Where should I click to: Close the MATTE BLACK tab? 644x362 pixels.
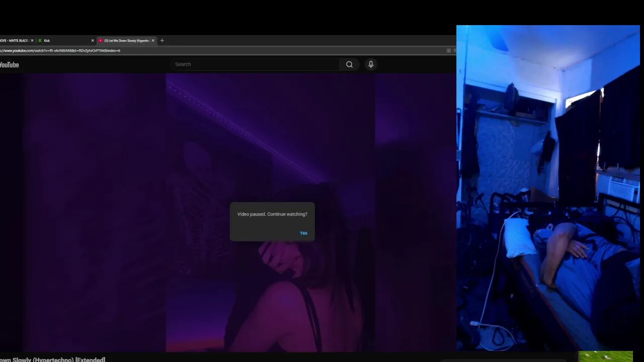(x=32, y=40)
